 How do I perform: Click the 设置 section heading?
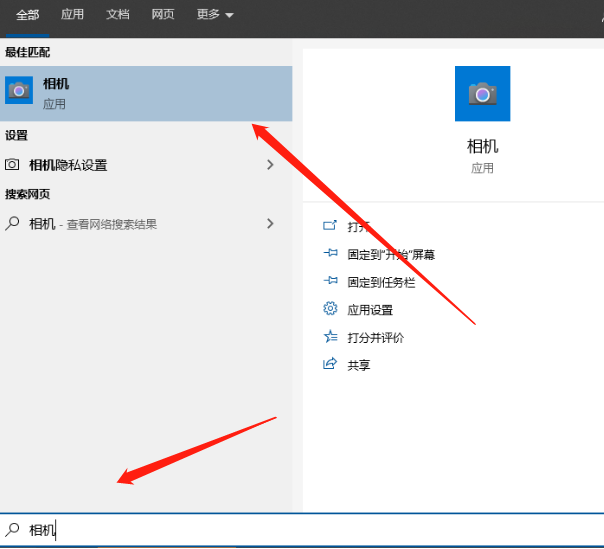click(x=16, y=135)
